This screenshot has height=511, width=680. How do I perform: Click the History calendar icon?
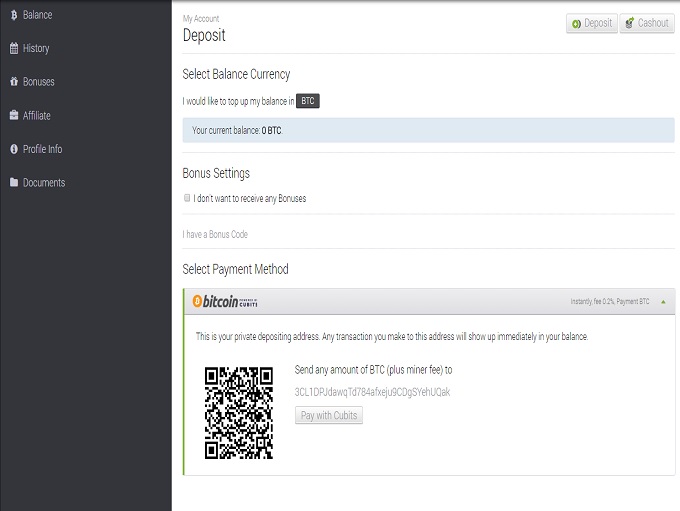tap(14, 48)
